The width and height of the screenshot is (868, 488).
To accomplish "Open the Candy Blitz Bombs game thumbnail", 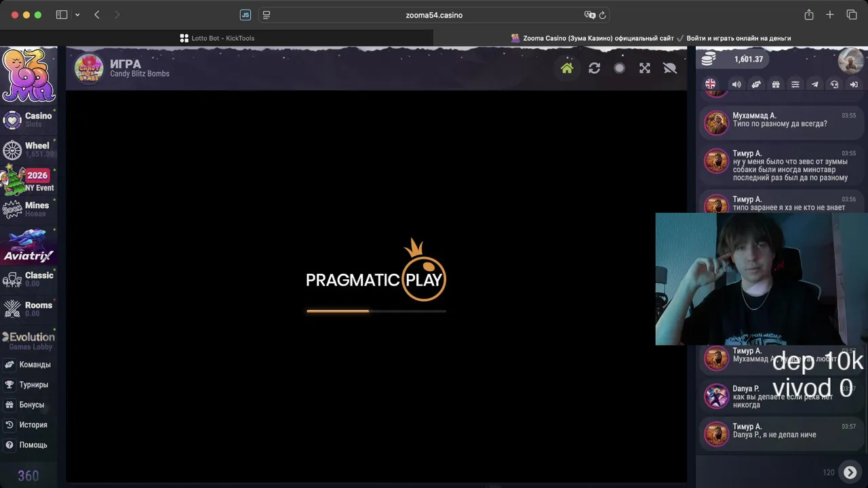I will tap(88, 68).
